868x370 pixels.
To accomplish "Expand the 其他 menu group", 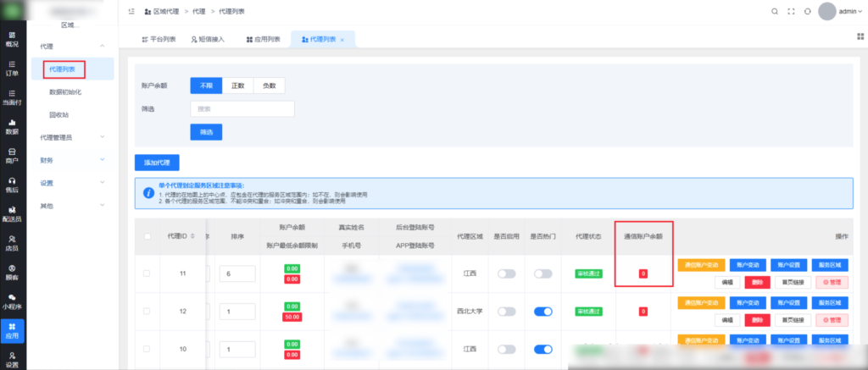I will tap(73, 206).
